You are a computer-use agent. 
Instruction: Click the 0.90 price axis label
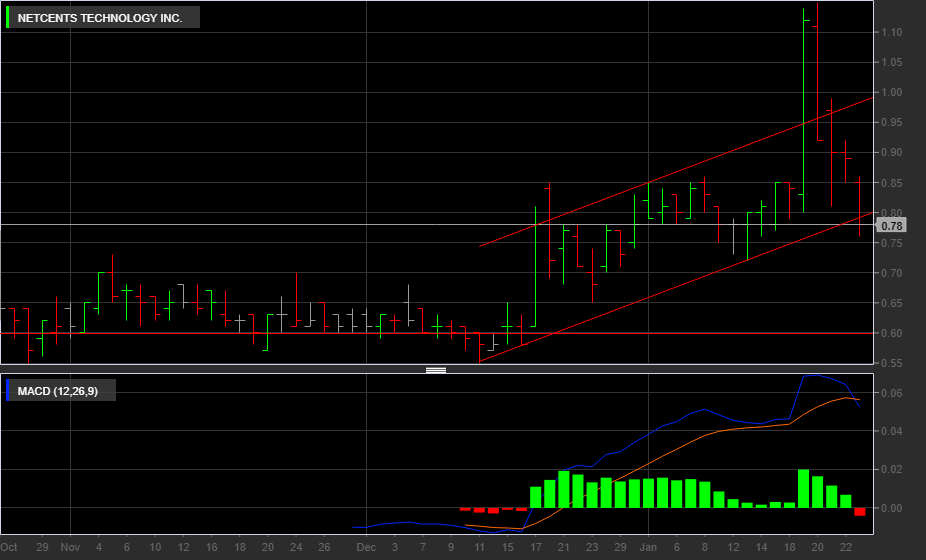[x=892, y=152]
